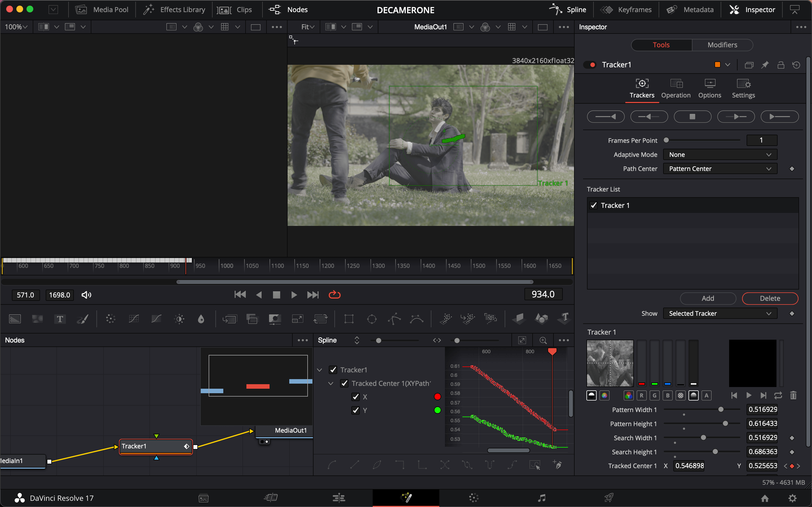Toggle Y channel visibility for Tracker1
This screenshot has height=507, width=812.
coord(356,410)
